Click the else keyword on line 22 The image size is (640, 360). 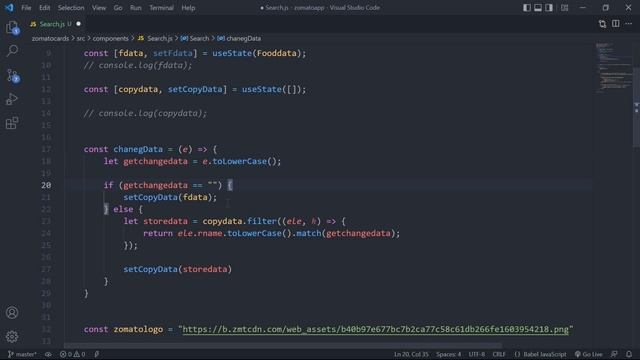click(x=123, y=209)
